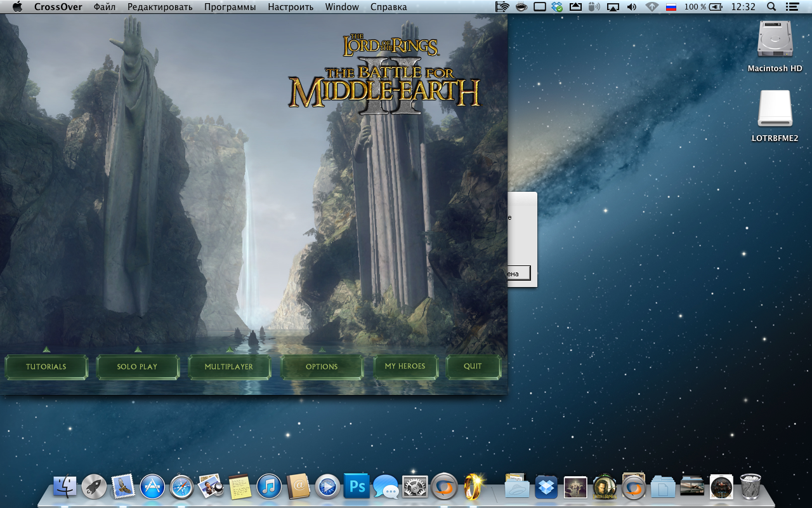Launch Safari compass icon in Dock

click(181, 487)
